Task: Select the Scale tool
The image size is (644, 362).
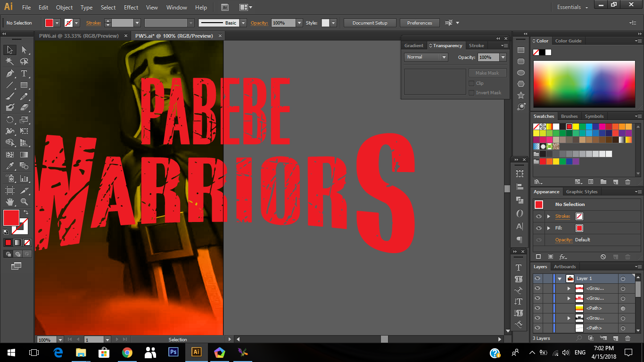Action: point(24,120)
